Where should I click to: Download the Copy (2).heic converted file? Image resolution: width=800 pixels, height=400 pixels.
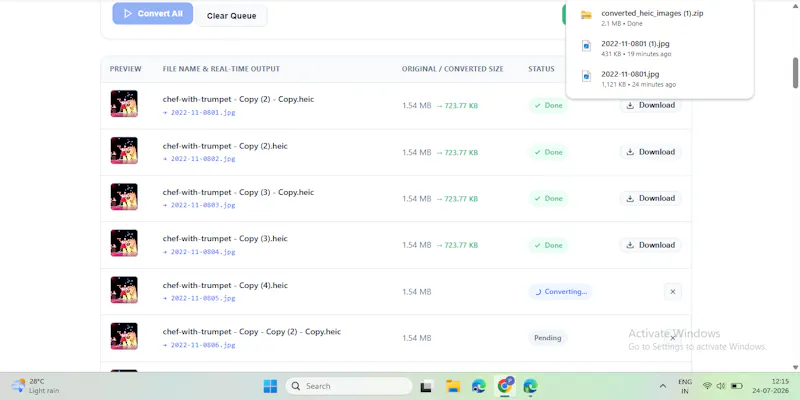tap(651, 152)
